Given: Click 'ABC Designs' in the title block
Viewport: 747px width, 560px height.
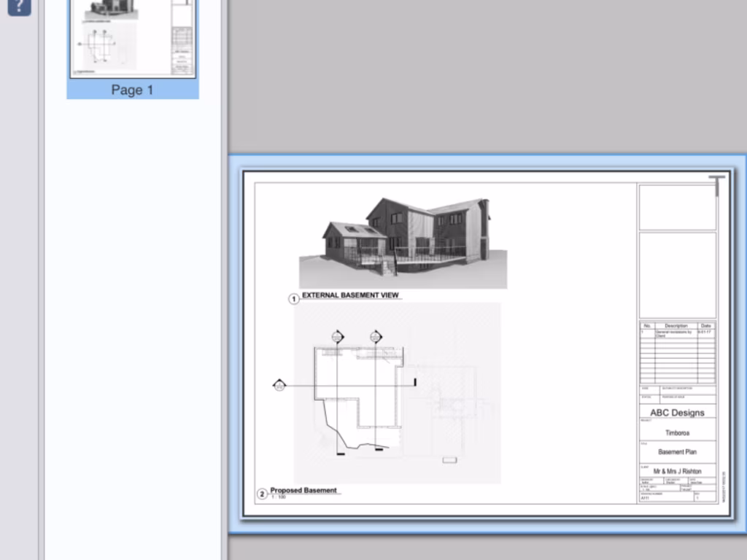Looking at the screenshot, I should pyautogui.click(x=677, y=413).
